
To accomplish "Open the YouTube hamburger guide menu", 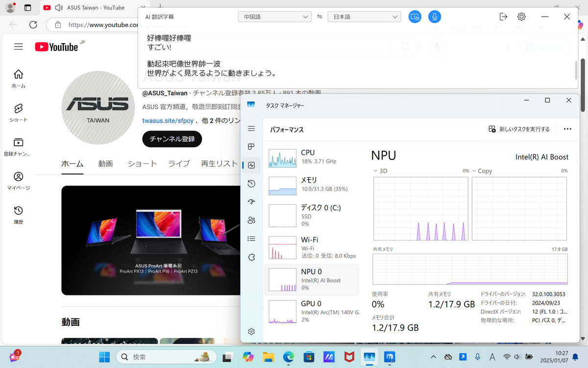I will tap(19, 47).
